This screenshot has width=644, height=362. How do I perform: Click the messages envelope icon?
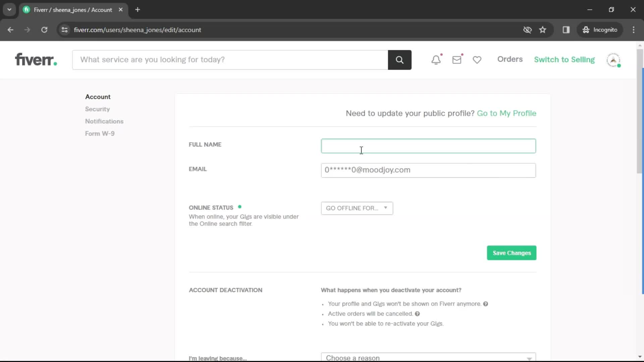pos(457,59)
